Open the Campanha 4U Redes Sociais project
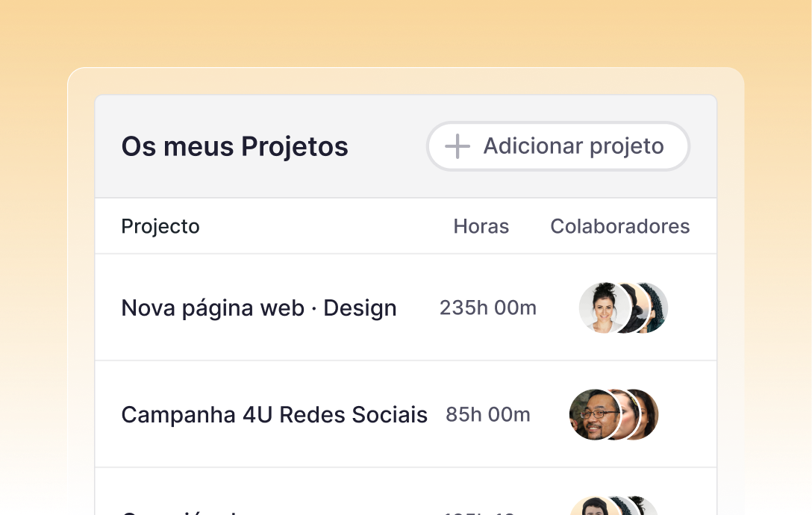 pyautogui.click(x=274, y=414)
